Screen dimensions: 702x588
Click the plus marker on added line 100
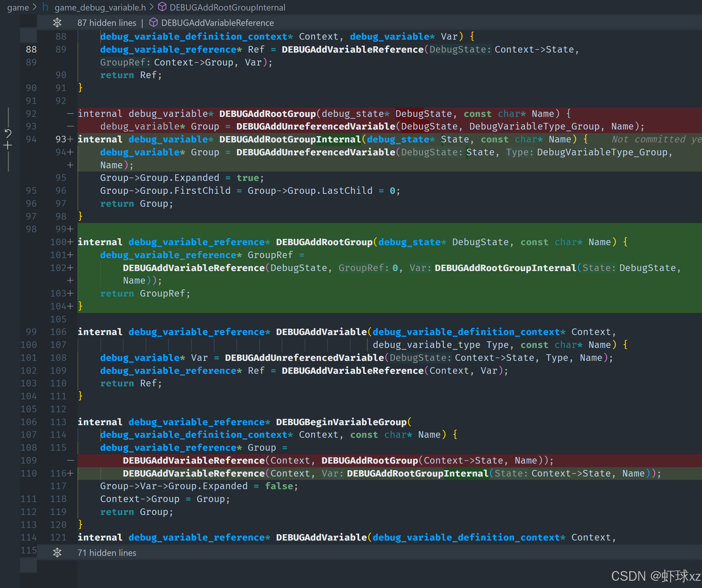coord(70,242)
